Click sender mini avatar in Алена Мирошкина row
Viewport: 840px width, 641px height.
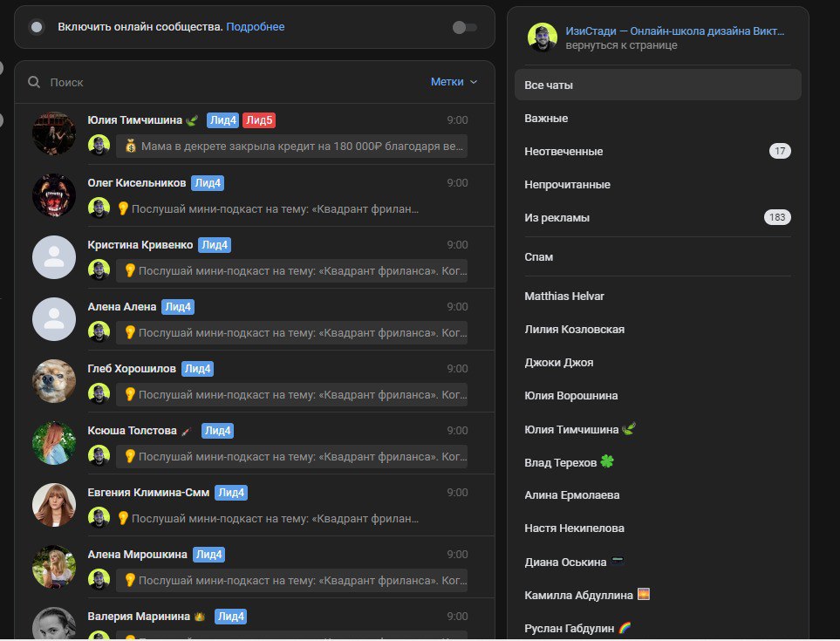click(x=99, y=580)
